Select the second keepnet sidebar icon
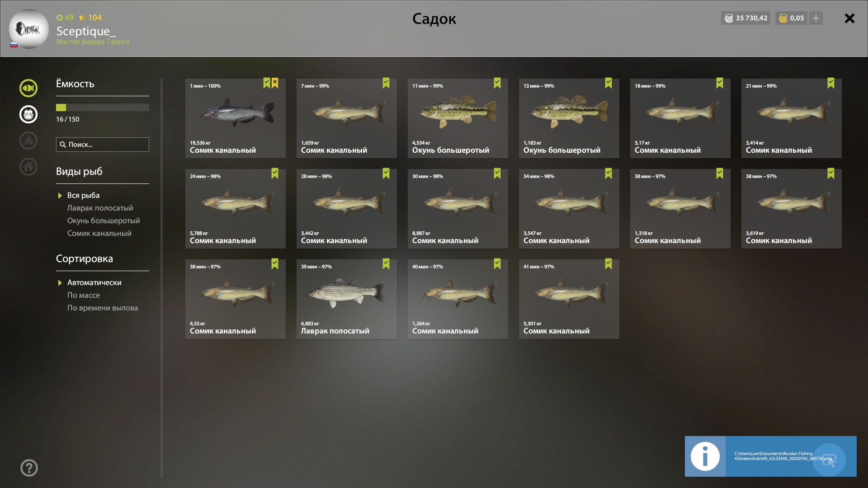868x488 pixels. point(28,114)
